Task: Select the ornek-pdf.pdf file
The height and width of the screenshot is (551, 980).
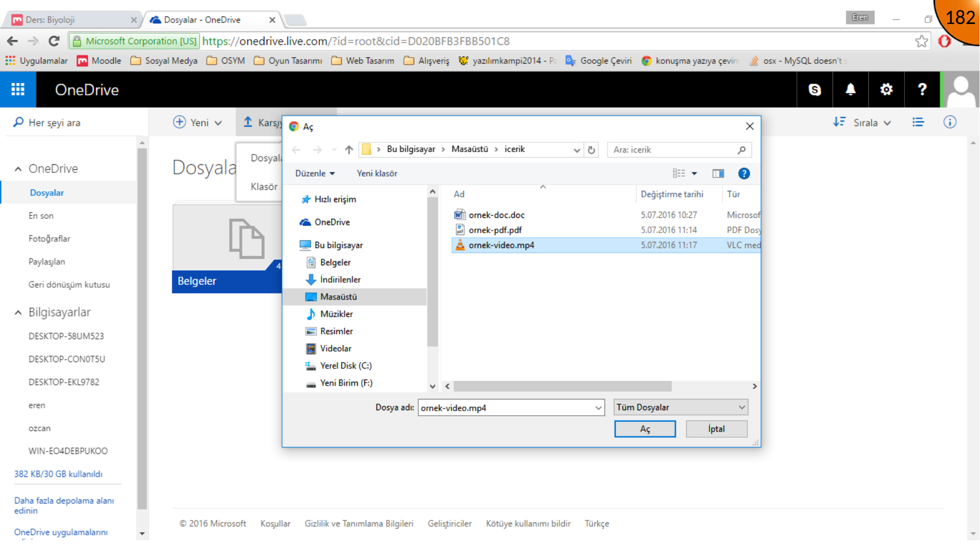Action: coord(495,230)
